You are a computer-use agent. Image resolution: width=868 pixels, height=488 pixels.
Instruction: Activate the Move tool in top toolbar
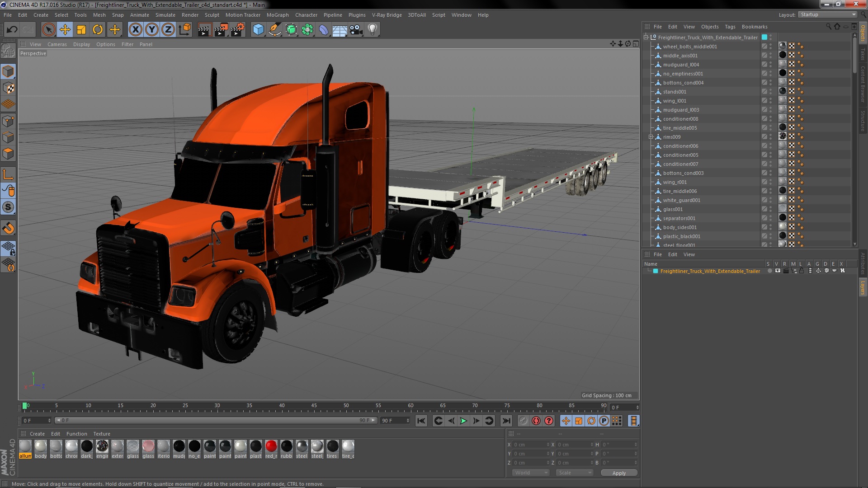pos(65,30)
